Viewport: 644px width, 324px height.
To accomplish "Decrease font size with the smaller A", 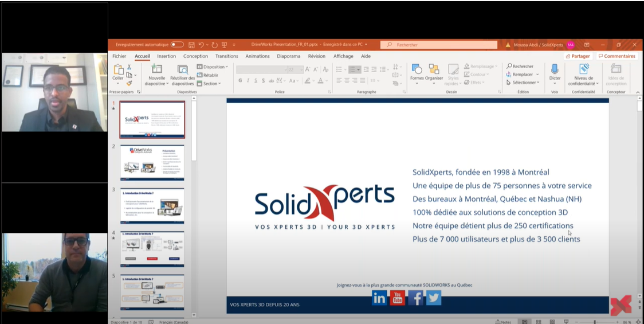I will click(x=316, y=69).
